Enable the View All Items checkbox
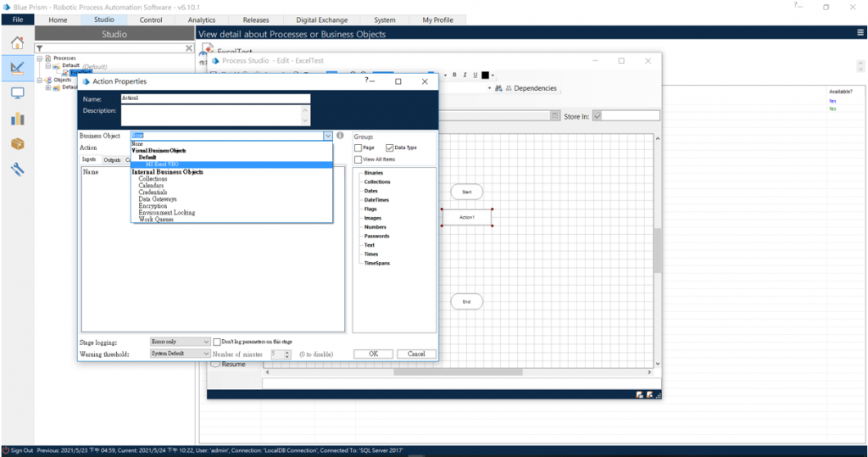 tap(359, 159)
